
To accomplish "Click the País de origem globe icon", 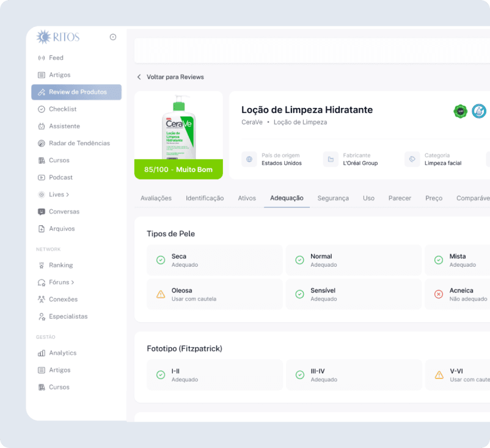I will coord(249,159).
